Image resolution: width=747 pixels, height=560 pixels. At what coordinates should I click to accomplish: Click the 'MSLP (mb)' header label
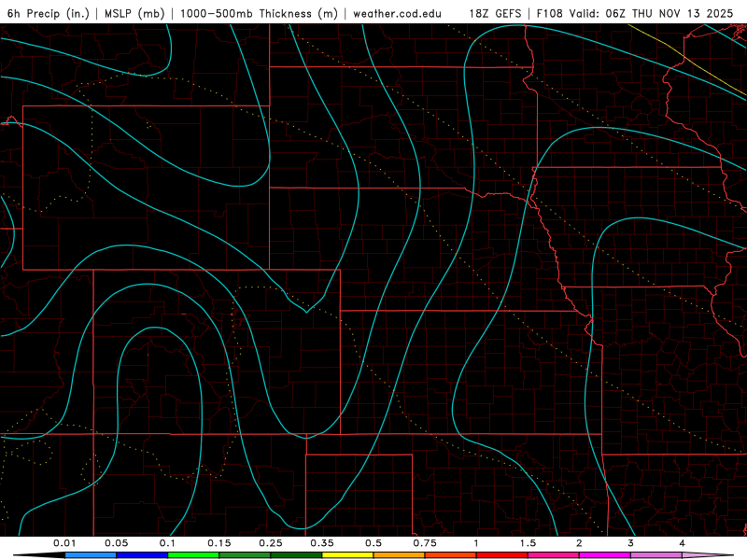[x=134, y=13]
